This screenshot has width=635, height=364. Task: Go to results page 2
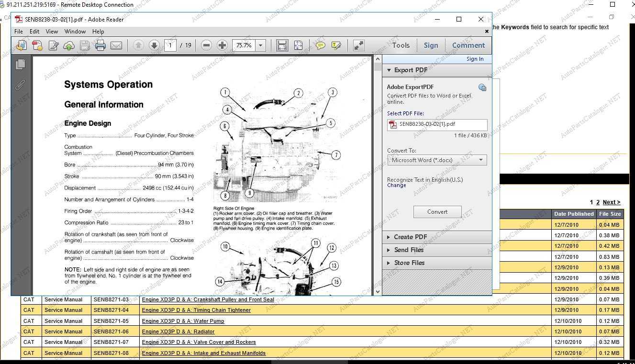[598, 202]
